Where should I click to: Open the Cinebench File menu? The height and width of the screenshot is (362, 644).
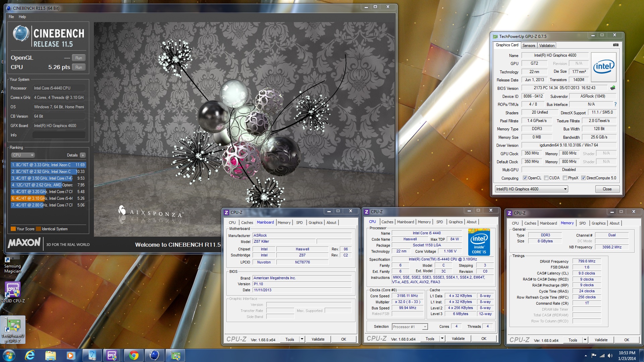11,17
